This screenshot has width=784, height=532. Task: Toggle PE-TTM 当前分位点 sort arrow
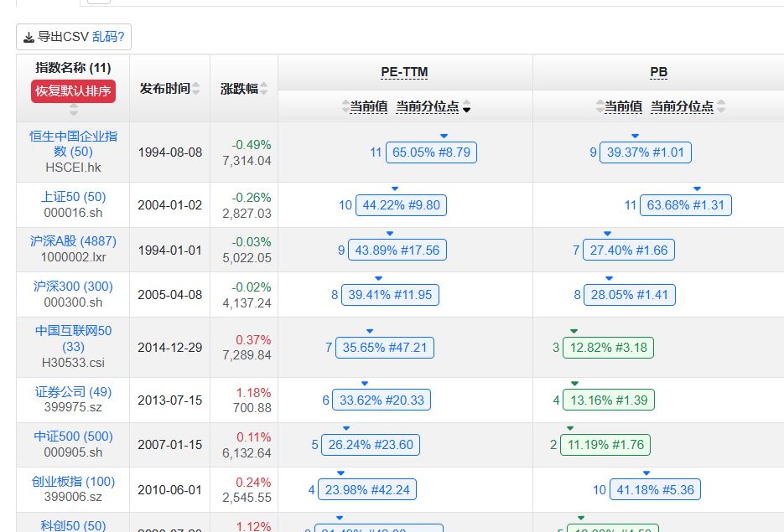click(x=467, y=107)
